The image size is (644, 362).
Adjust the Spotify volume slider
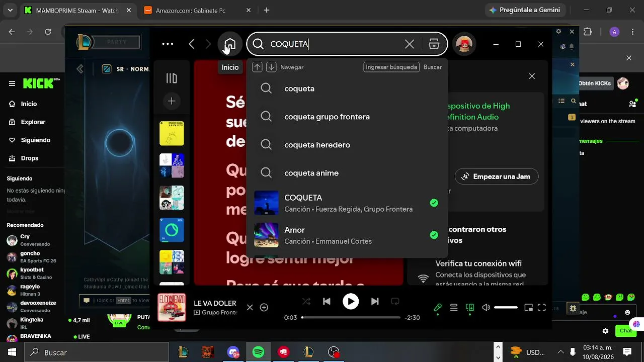tap(506, 307)
